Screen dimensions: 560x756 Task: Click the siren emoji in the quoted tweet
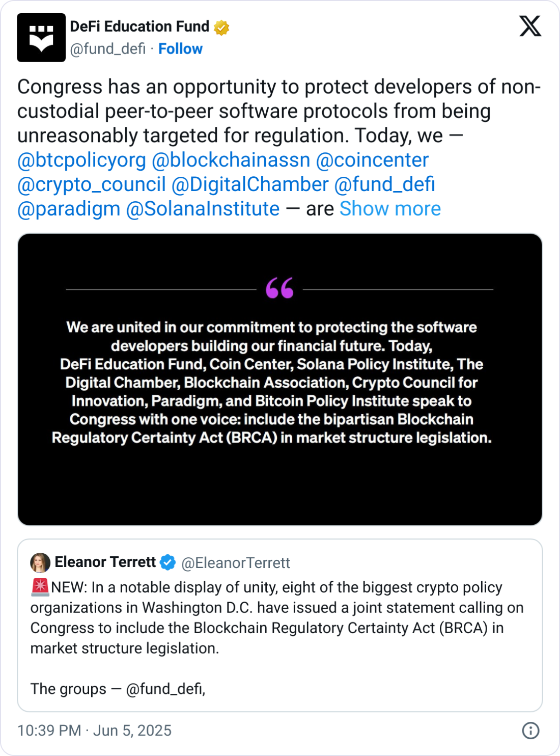point(39,587)
